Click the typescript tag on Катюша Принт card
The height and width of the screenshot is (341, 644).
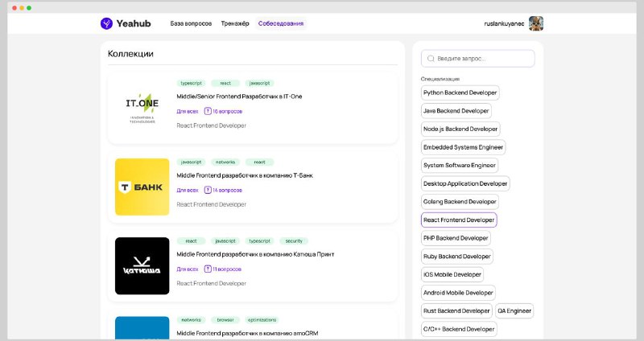259,241
